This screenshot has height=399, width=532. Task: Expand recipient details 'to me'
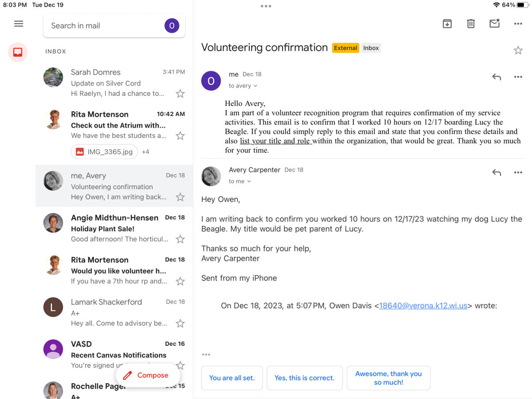240,181
